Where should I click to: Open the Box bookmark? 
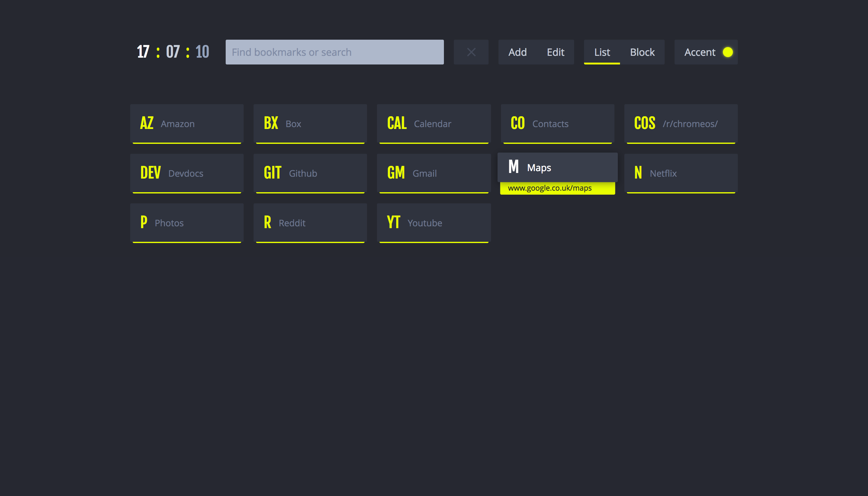coord(310,124)
